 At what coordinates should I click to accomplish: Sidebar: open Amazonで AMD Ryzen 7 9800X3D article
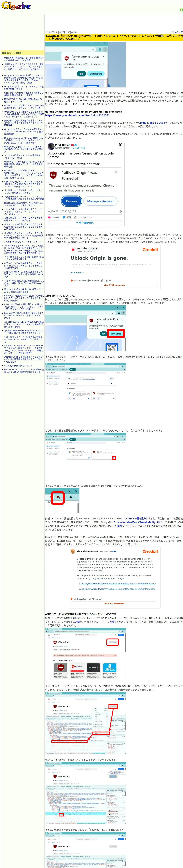click(24, 324)
